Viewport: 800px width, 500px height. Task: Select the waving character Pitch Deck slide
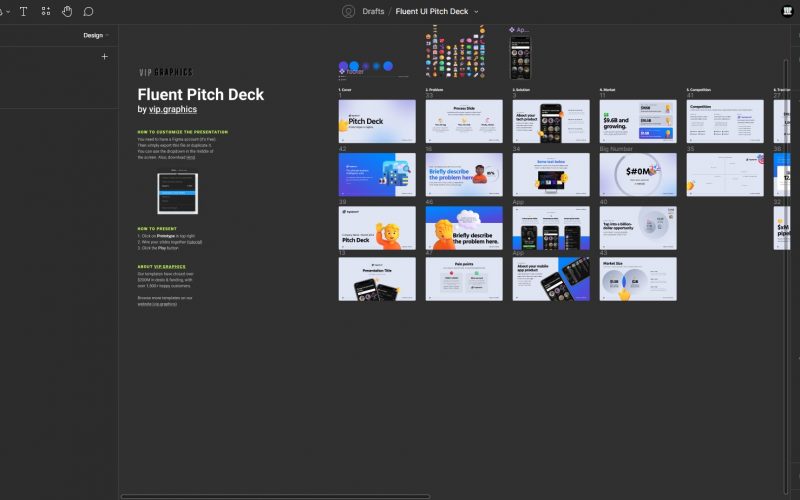click(x=377, y=228)
